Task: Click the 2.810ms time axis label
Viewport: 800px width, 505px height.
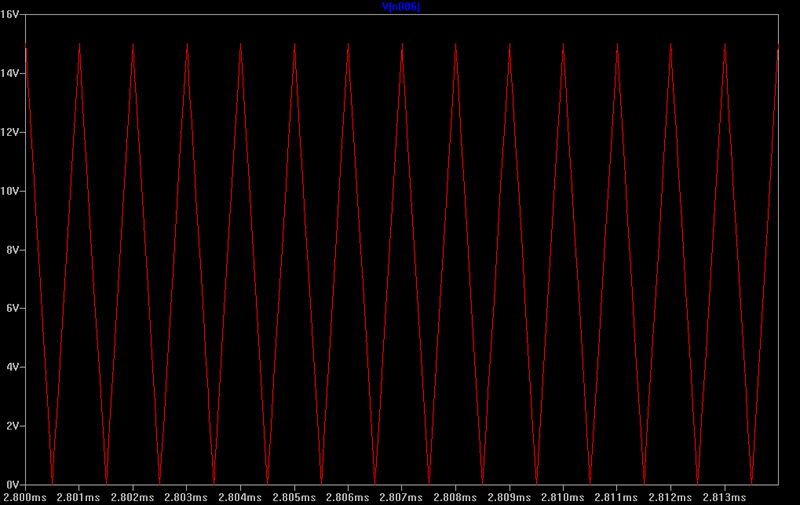Action: point(563,497)
